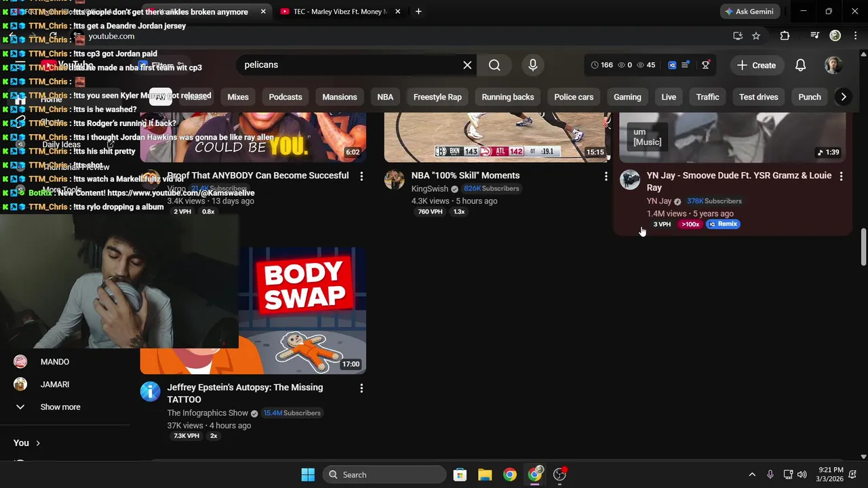This screenshot has width=868, height=488.
Task: Open Jeffrey Epstein's Autopsy video title
Action: 245,393
